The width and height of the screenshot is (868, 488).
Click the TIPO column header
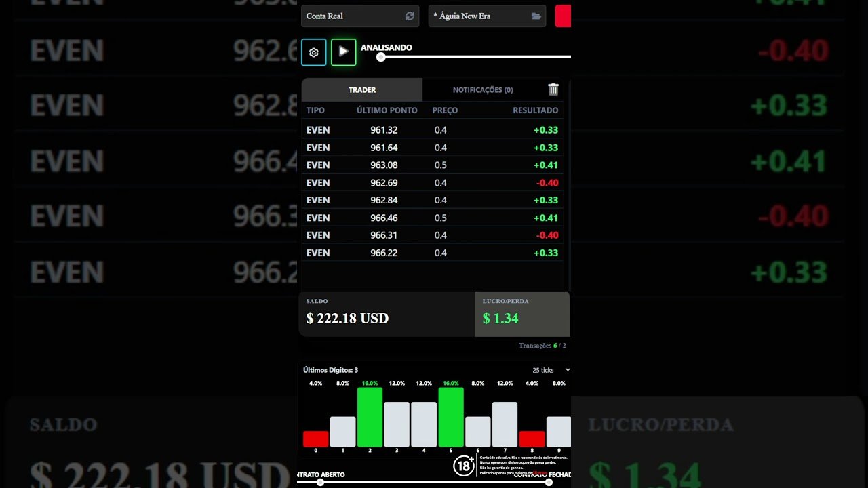click(x=315, y=110)
